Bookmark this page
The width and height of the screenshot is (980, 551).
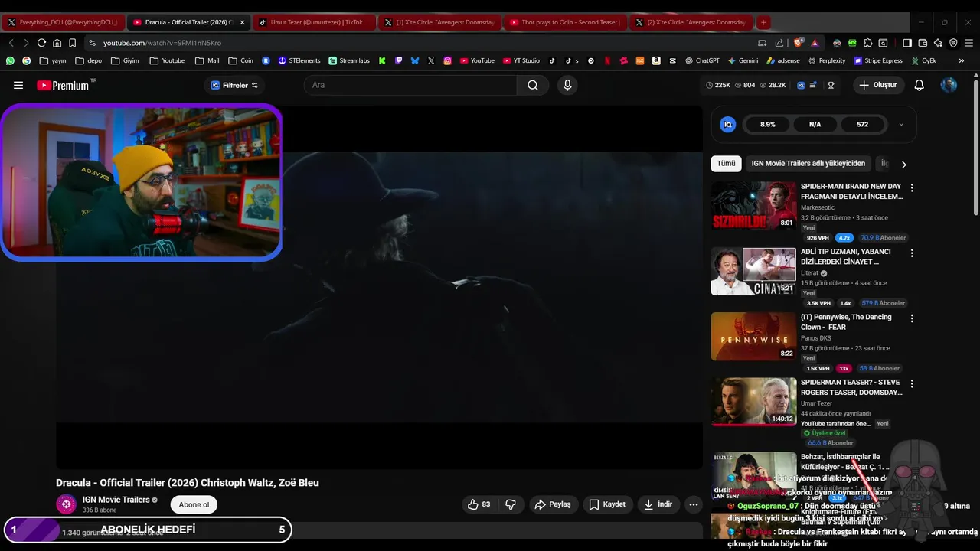pos(72,43)
